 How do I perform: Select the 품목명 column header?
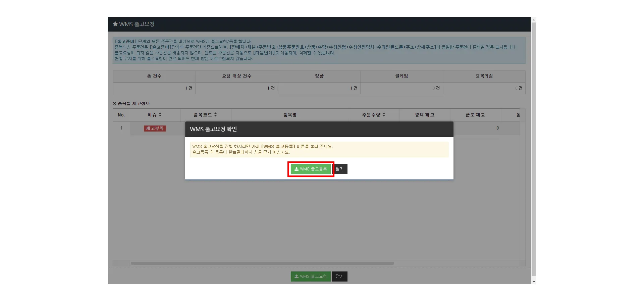click(x=290, y=115)
